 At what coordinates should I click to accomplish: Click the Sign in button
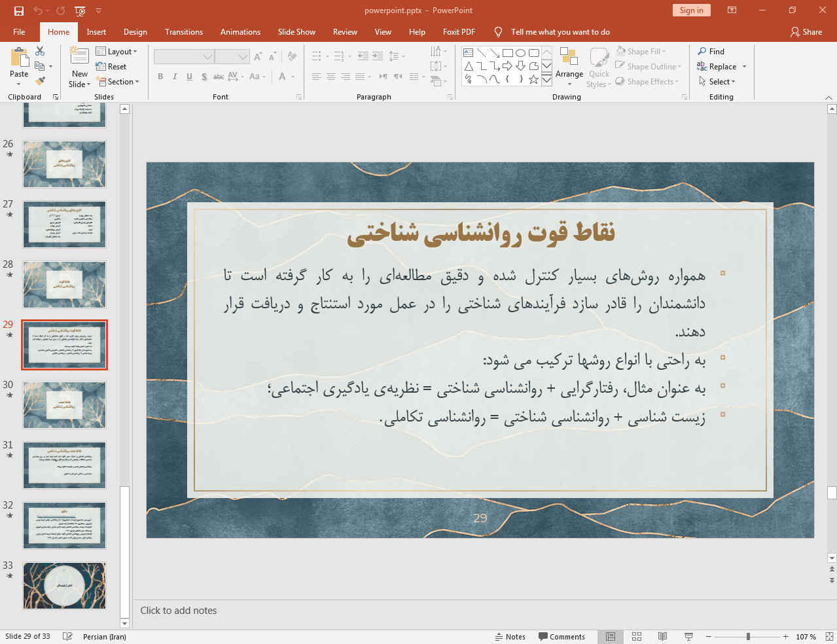point(691,10)
